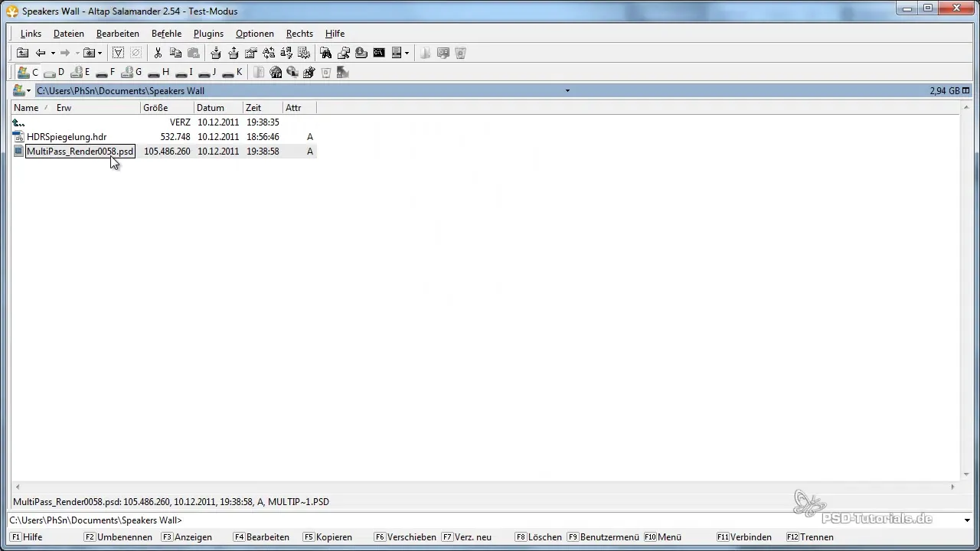Open change drive dropdown beside path
Screen dimensions: 980x551
click(23, 90)
